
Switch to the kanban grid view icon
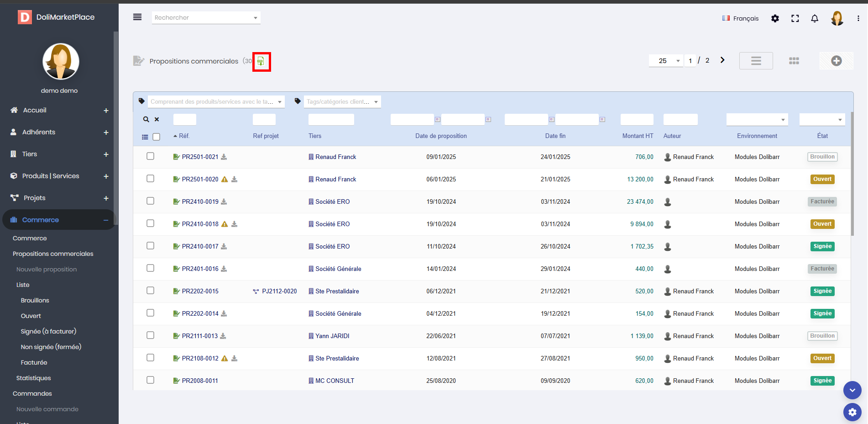pos(794,61)
